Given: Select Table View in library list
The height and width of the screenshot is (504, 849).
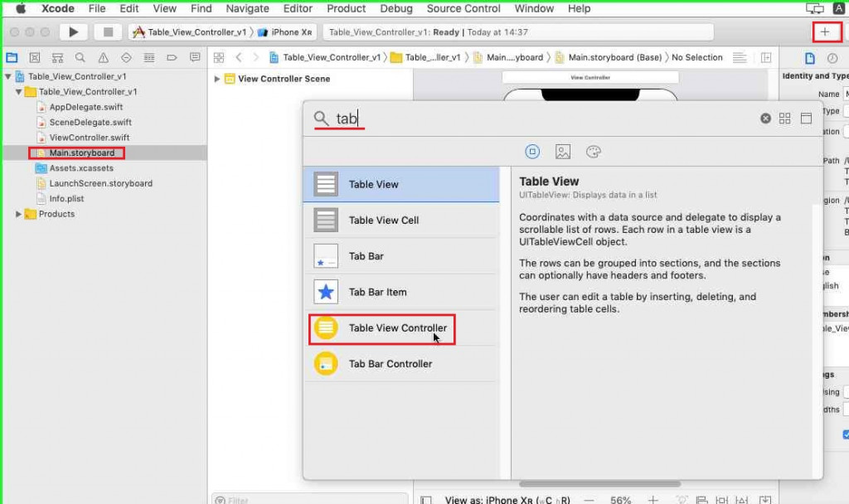Looking at the screenshot, I should [x=401, y=185].
